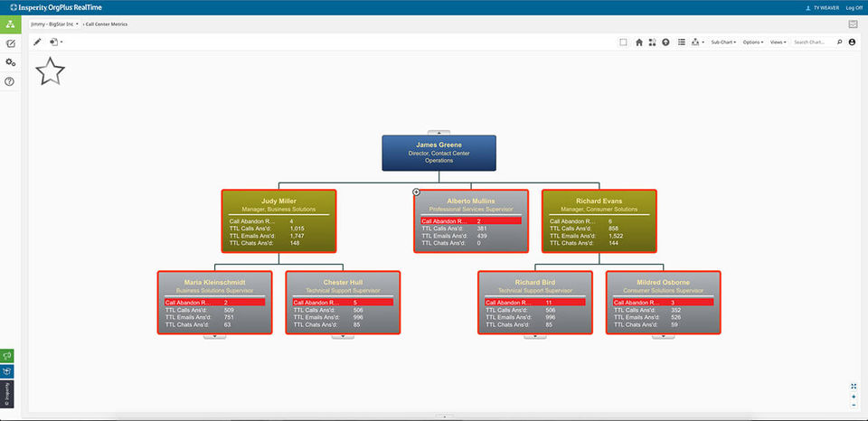Click the Mildred Osborne name
Image resolution: width=868 pixels, height=421 pixels.
[x=663, y=282]
